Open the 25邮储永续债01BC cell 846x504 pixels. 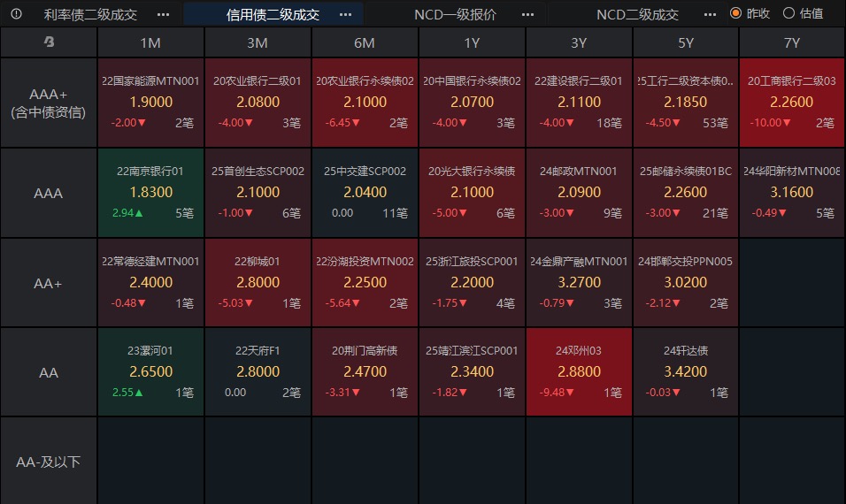pos(686,193)
